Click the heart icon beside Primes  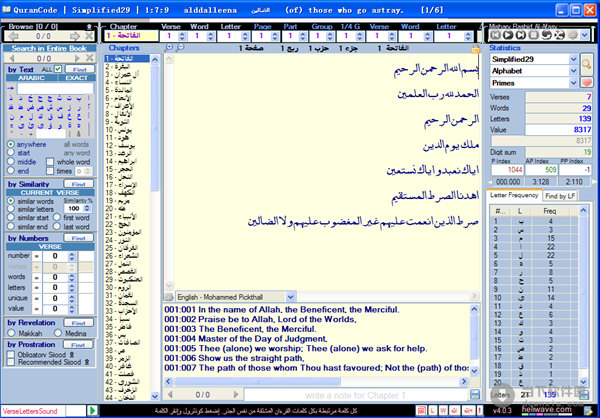coord(587,83)
